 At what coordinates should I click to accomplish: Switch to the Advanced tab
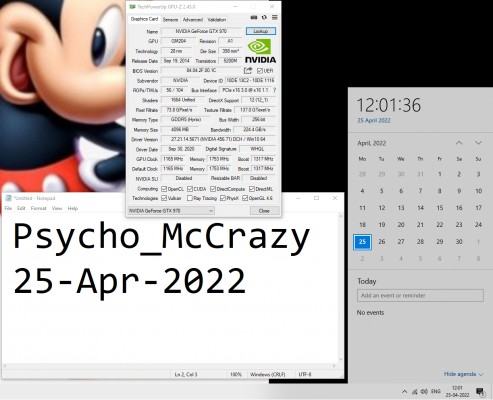click(193, 20)
